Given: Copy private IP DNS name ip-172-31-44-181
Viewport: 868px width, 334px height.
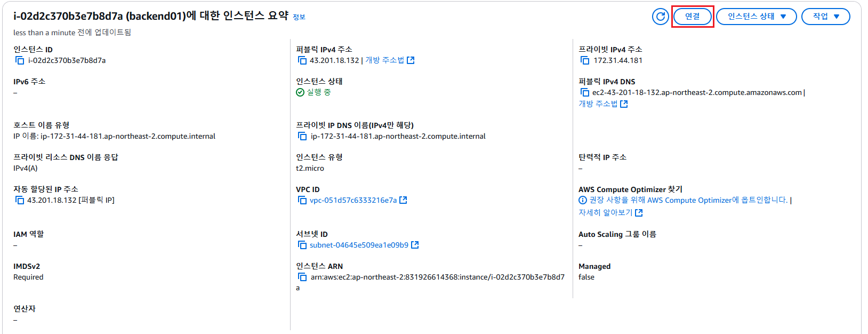Looking at the screenshot, I should coord(302,136).
